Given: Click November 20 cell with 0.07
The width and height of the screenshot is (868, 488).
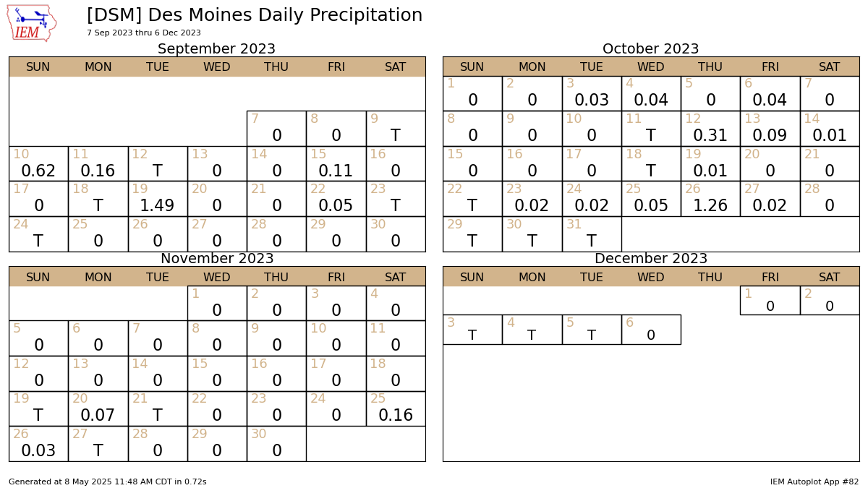Looking at the screenshot, I should [98, 408].
